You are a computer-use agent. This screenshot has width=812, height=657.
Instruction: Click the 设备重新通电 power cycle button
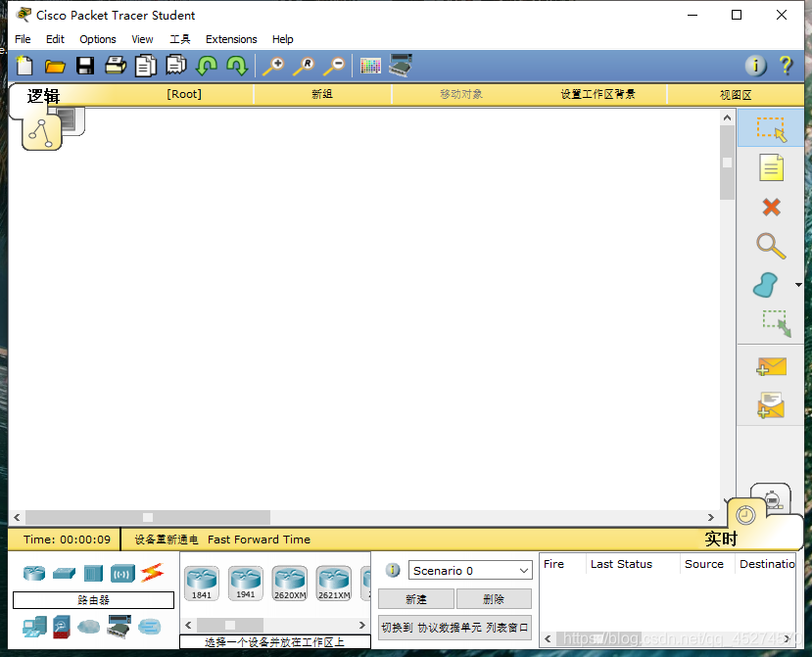[x=167, y=540]
